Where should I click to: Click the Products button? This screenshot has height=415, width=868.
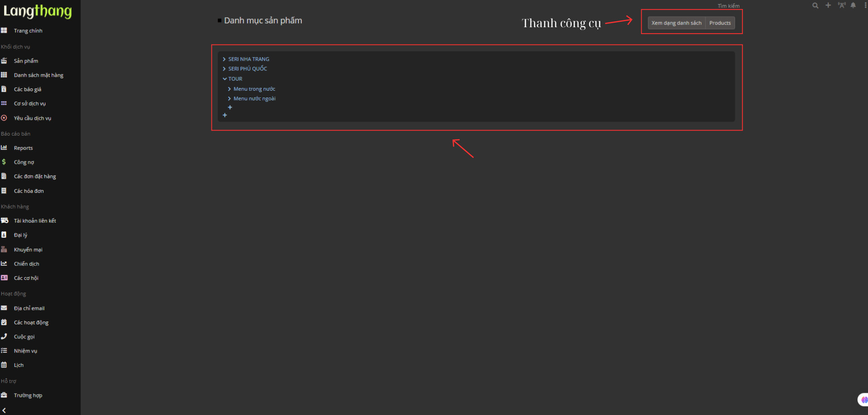[x=720, y=23]
